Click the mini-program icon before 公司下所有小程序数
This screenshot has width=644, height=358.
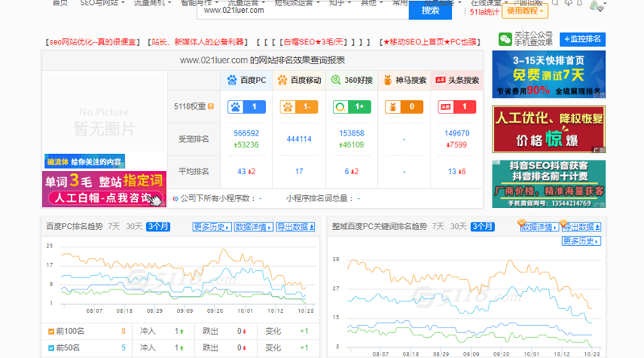176,198
